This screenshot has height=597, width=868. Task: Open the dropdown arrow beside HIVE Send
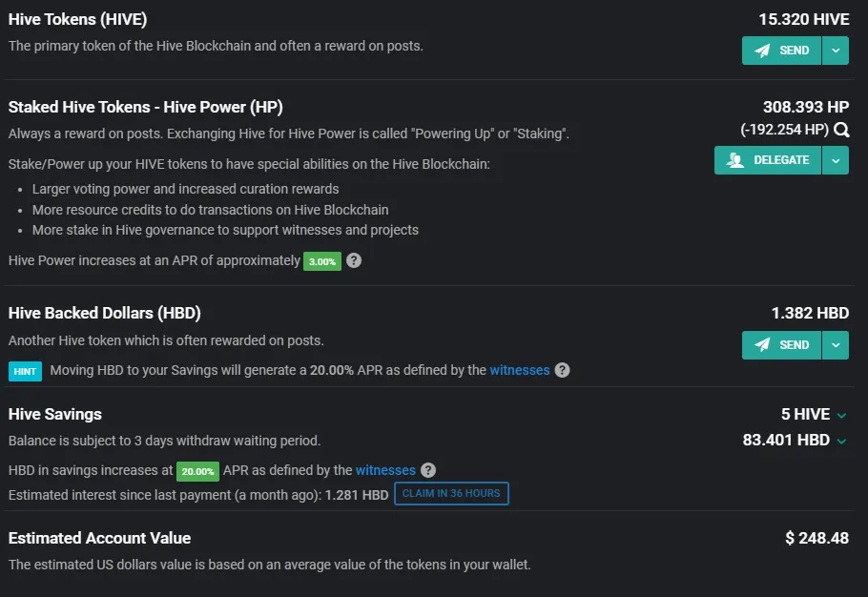tap(836, 51)
